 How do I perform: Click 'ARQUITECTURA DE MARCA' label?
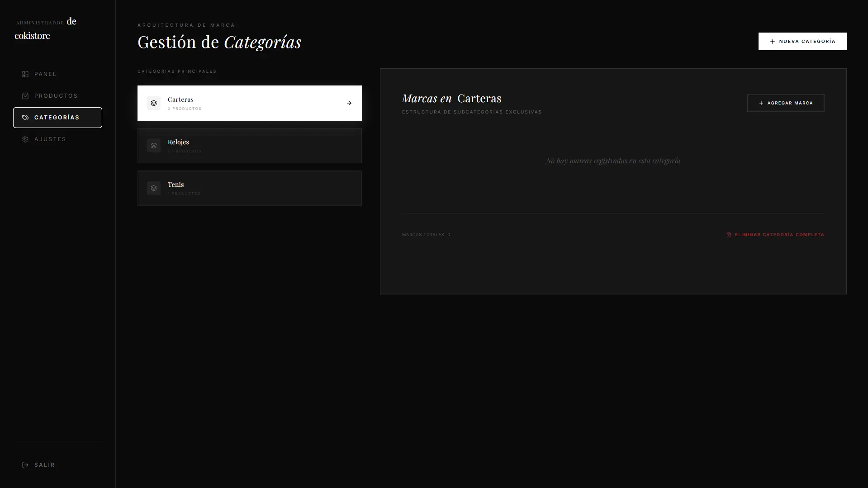[x=186, y=25]
